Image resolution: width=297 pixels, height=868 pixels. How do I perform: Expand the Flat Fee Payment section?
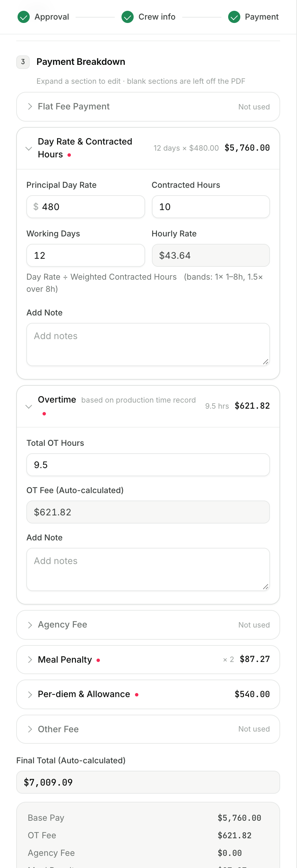click(x=148, y=107)
